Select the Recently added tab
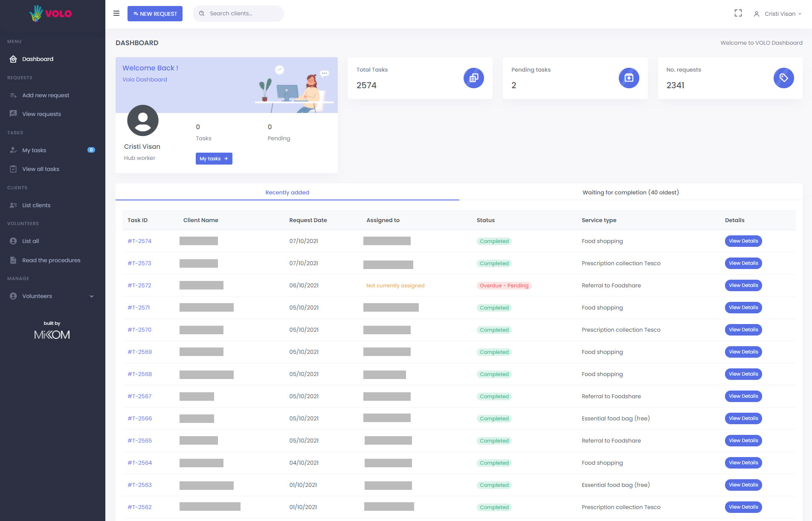This screenshot has height=521, width=812. tap(287, 192)
